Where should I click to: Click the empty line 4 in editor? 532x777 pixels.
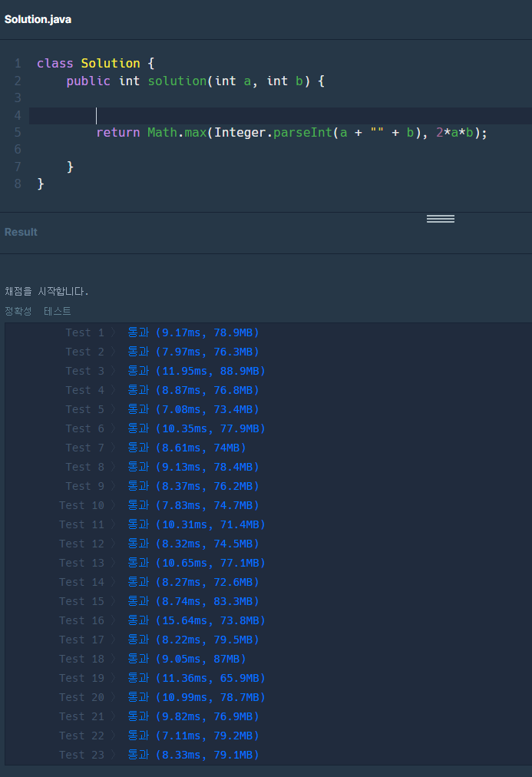click(280, 115)
